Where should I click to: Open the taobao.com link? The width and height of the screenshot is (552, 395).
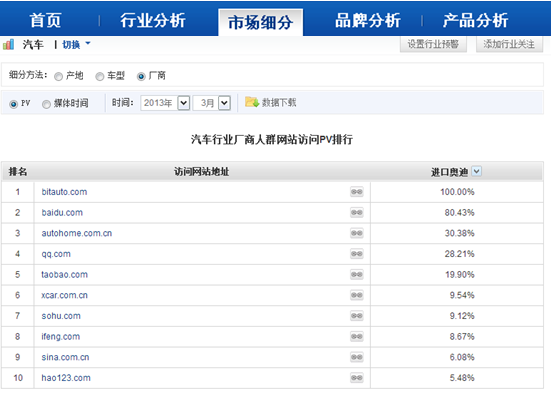pos(64,275)
